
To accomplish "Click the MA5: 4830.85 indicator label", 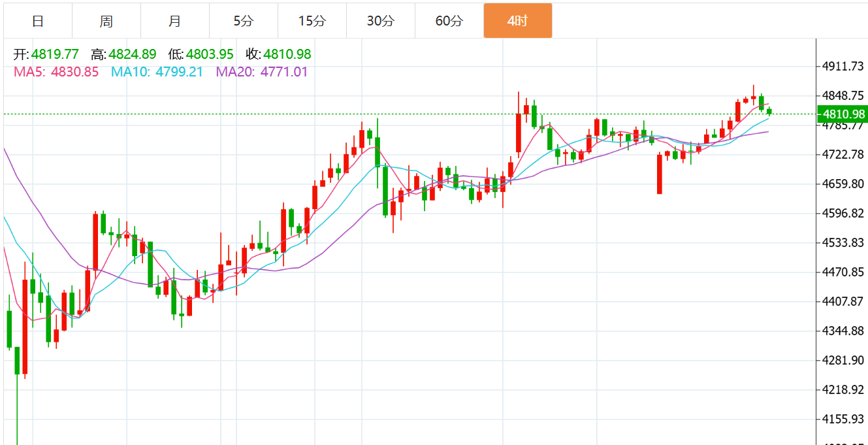I will (x=56, y=72).
